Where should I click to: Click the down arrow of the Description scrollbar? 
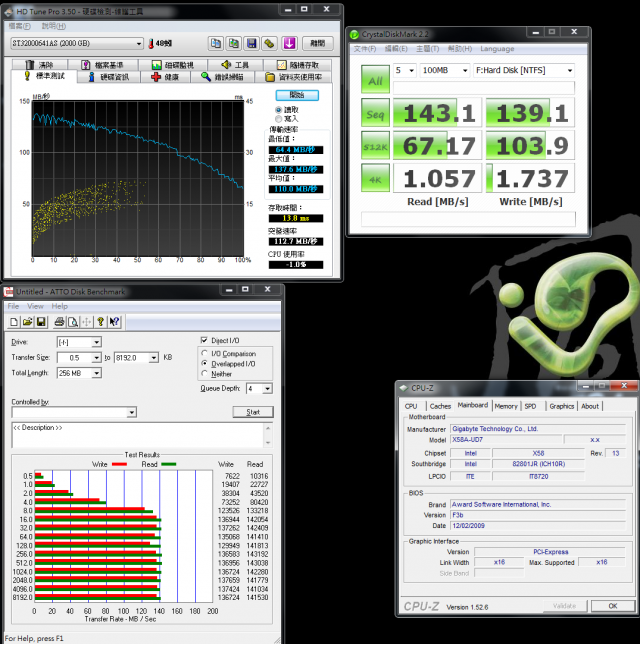coord(268,443)
